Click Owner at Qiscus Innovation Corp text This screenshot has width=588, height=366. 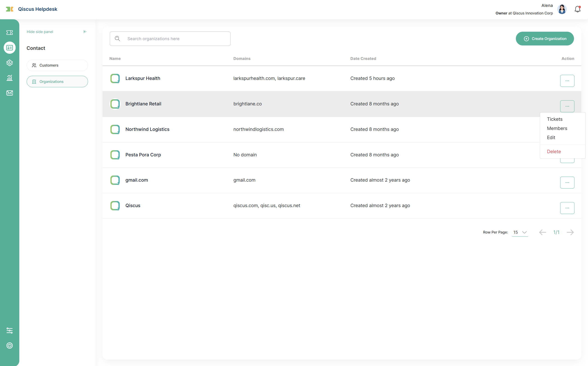coord(524,13)
